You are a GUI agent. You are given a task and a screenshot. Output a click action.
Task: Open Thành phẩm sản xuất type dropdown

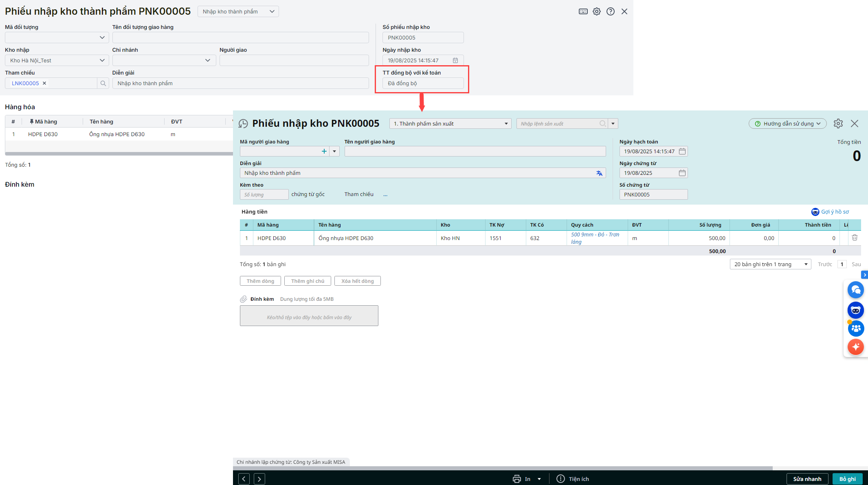[506, 123]
